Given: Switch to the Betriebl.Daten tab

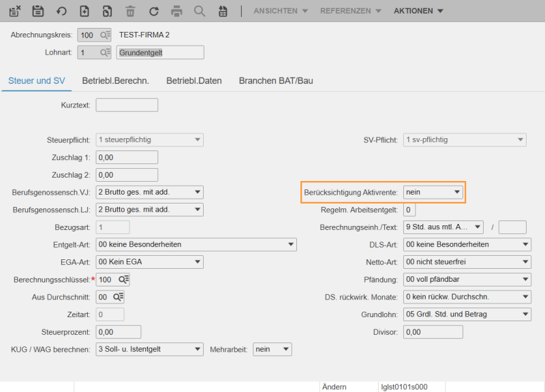Looking at the screenshot, I should tap(194, 80).
